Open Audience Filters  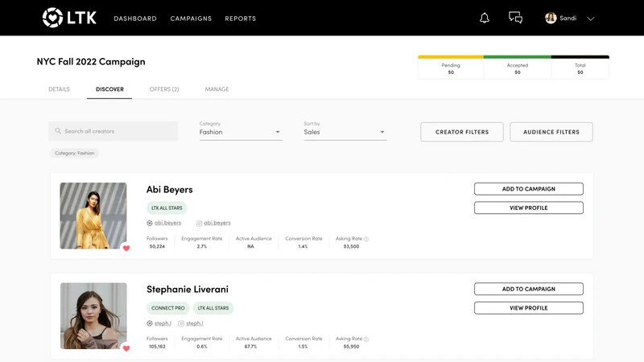tap(551, 132)
